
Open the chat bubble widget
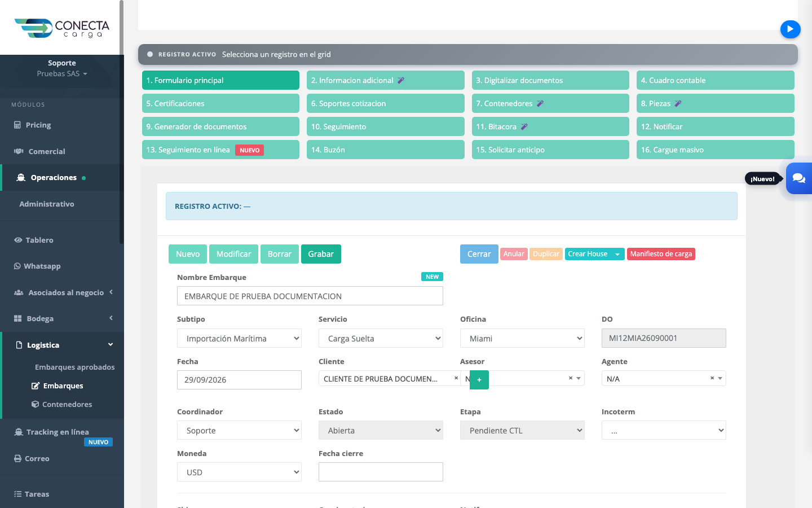coord(799,178)
